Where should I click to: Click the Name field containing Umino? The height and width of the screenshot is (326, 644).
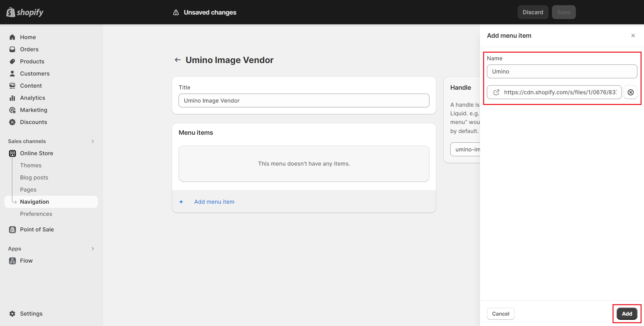pos(562,71)
